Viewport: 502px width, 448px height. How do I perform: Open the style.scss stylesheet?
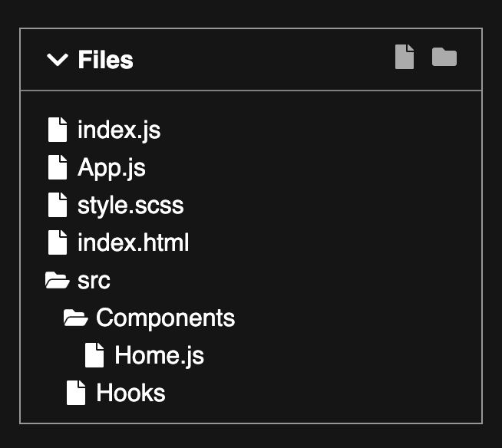click(x=130, y=206)
